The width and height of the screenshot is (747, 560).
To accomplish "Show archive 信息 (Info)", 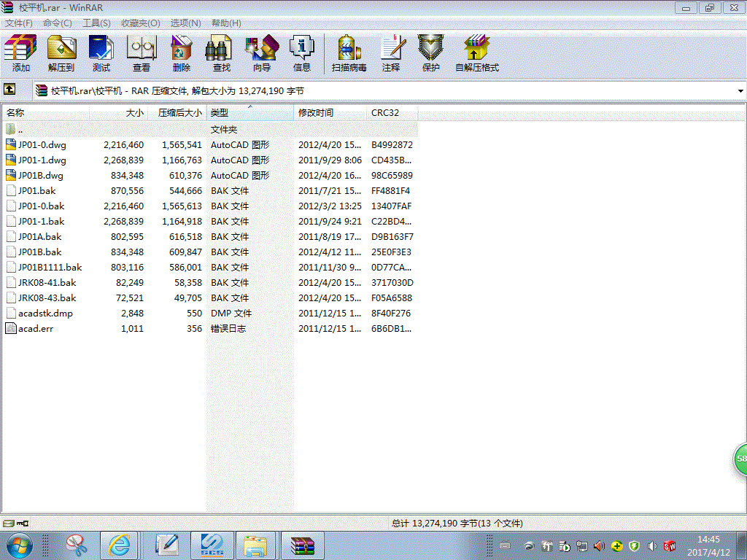I will (301, 53).
